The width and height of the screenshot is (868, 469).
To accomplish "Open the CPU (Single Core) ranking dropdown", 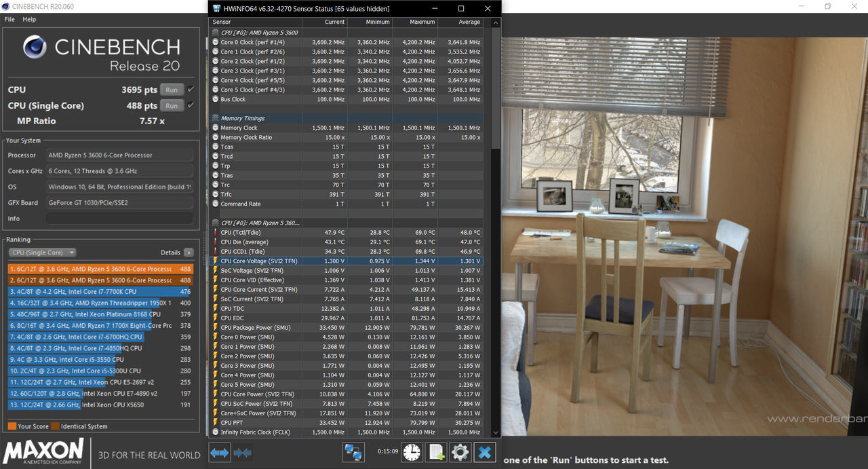I will tap(42, 252).
